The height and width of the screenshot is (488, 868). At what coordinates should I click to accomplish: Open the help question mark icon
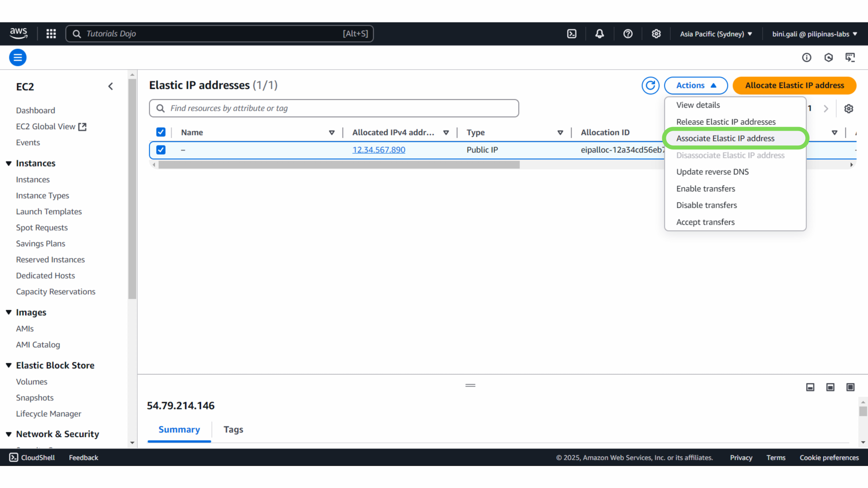(628, 34)
